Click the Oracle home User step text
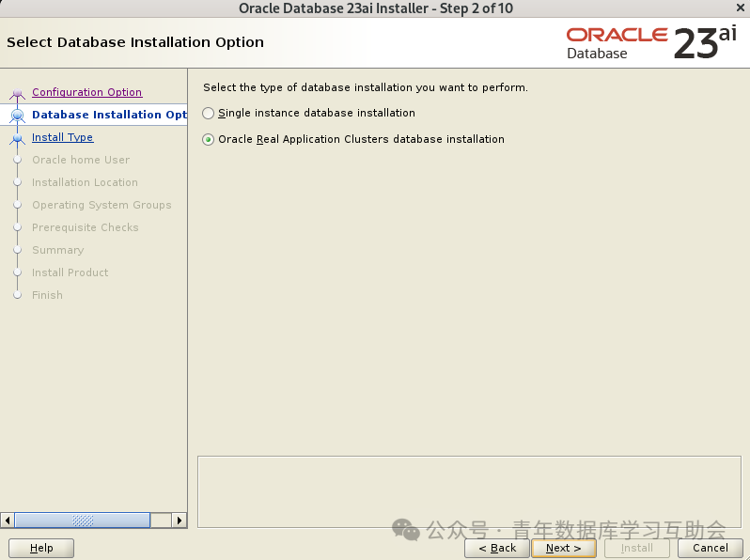This screenshot has height=560, width=750. coord(81,160)
